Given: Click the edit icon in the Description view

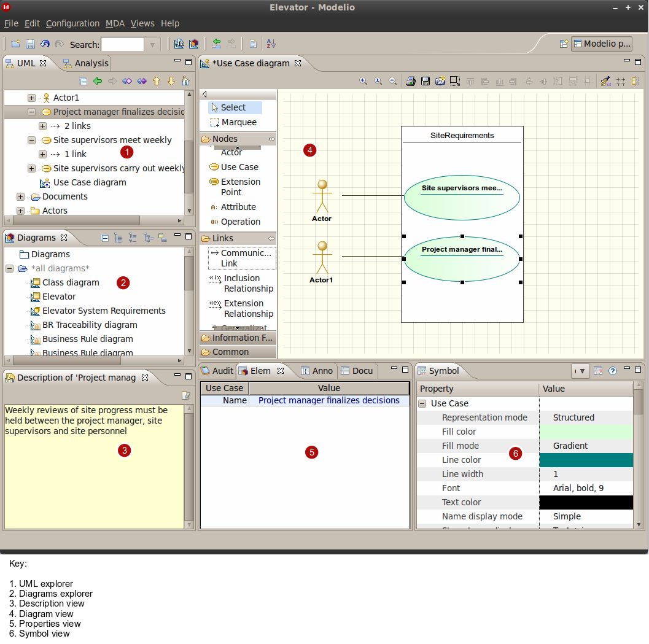Looking at the screenshot, I should tap(186, 395).
